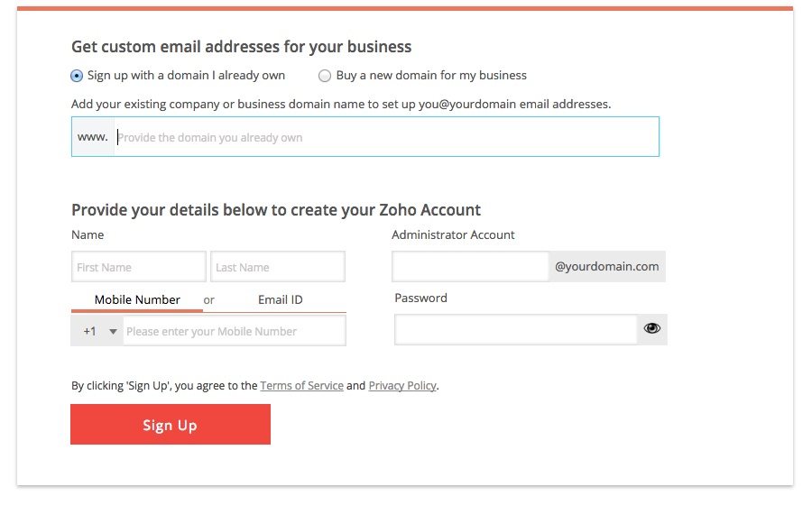Image resolution: width=812 pixels, height=505 pixels.
Task: Open the +1 country code dropdown
Action: coord(97,331)
